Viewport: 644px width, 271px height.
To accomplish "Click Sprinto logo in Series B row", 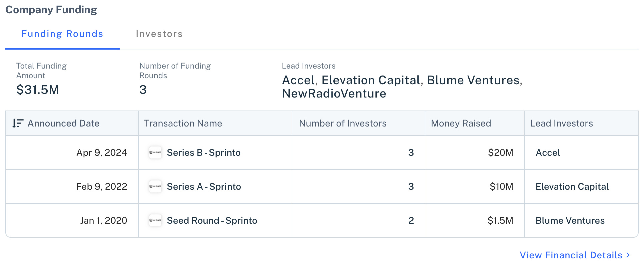I will click(155, 152).
